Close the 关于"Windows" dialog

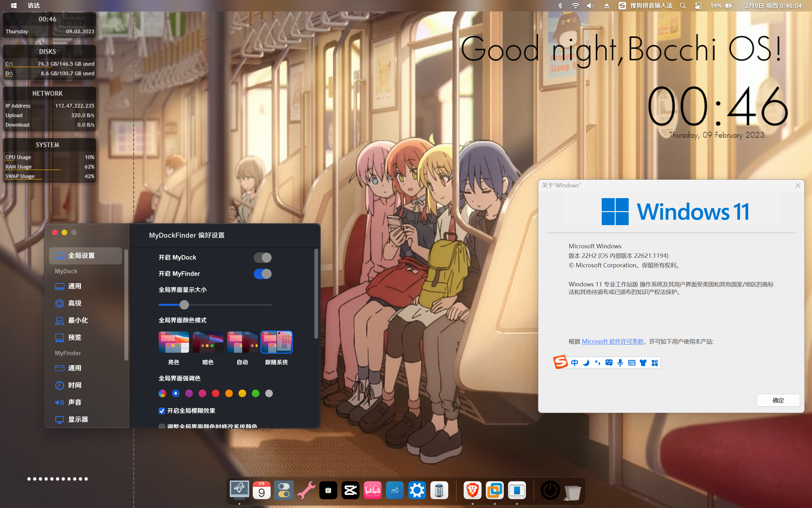[798, 185]
